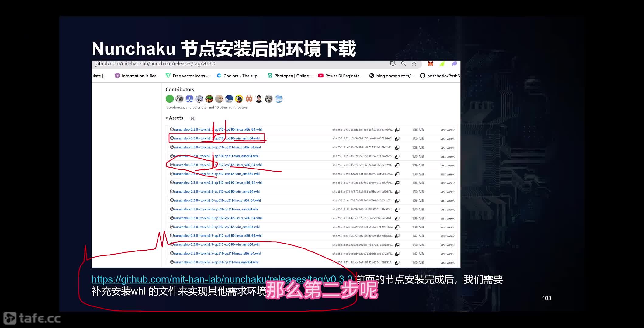
Task: Copy sha256 for torch2.5-cp312 linux wheel
Action: 397,165
